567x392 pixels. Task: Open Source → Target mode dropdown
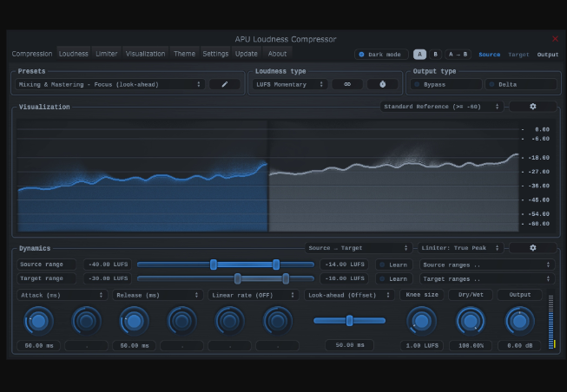tap(359, 248)
